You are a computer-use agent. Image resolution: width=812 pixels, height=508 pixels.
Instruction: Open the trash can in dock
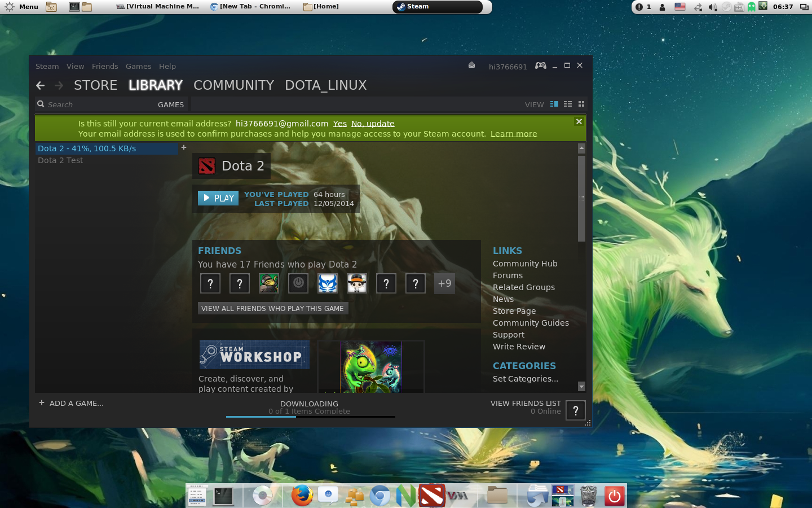click(588, 496)
